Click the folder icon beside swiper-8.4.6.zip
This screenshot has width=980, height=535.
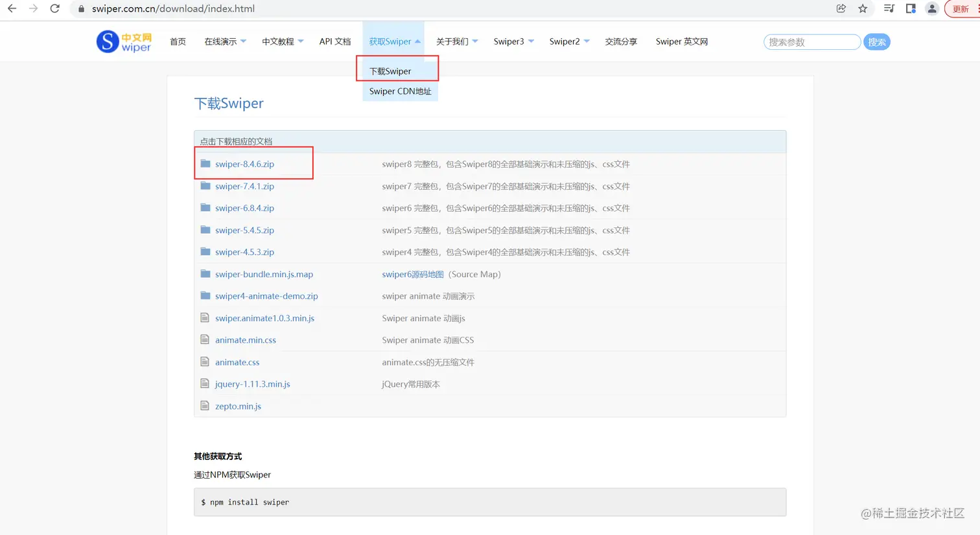click(x=205, y=163)
